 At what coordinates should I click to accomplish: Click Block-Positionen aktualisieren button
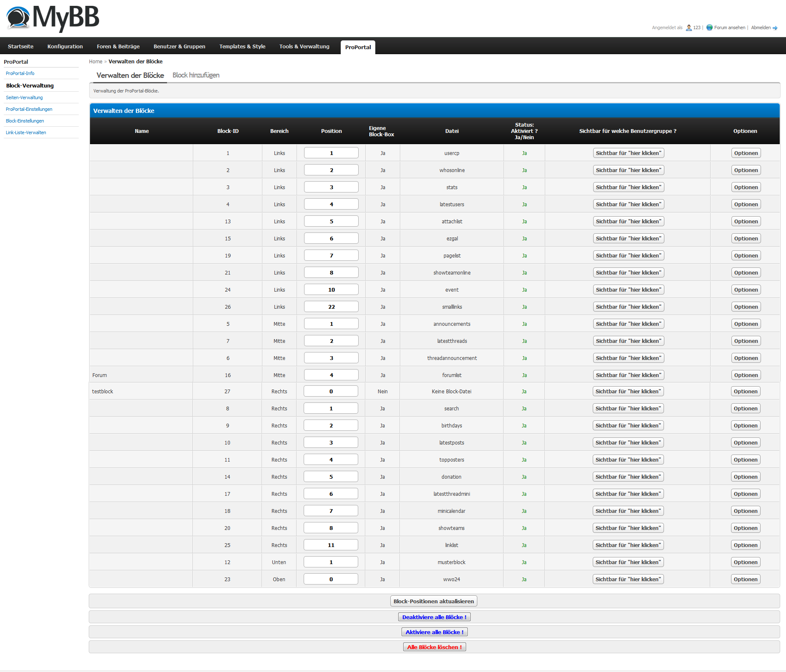point(434,601)
